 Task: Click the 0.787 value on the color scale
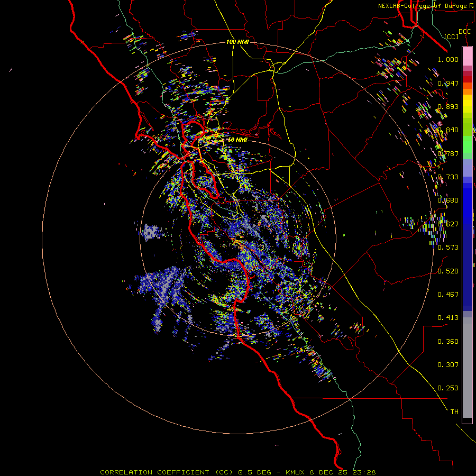[x=448, y=153]
